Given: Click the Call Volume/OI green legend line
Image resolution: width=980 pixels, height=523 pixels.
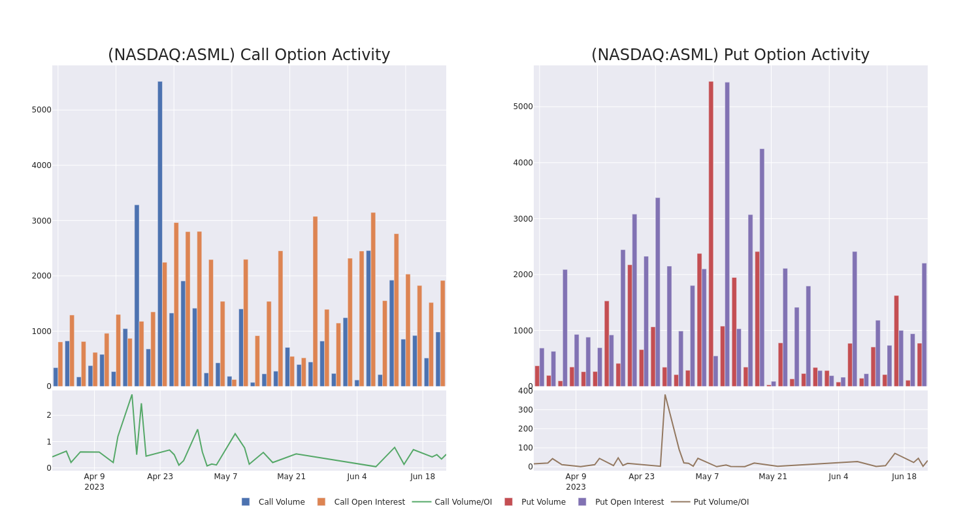Looking at the screenshot, I should point(421,502).
